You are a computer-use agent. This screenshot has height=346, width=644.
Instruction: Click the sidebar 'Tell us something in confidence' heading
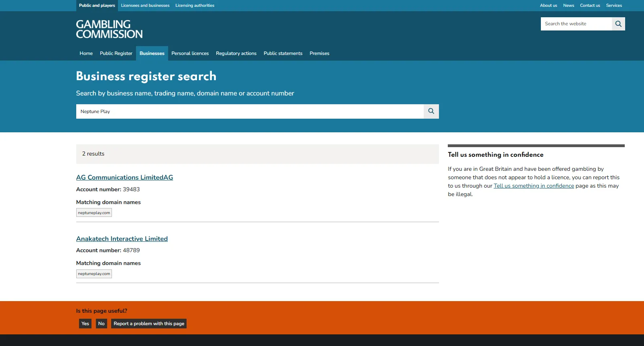(496, 155)
